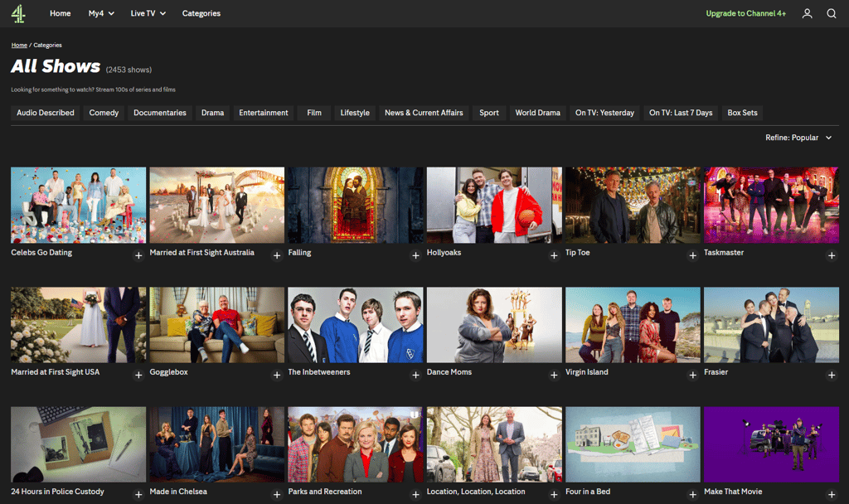The width and height of the screenshot is (849, 504).
Task: Select News & Current Affairs category
Action: (x=424, y=113)
